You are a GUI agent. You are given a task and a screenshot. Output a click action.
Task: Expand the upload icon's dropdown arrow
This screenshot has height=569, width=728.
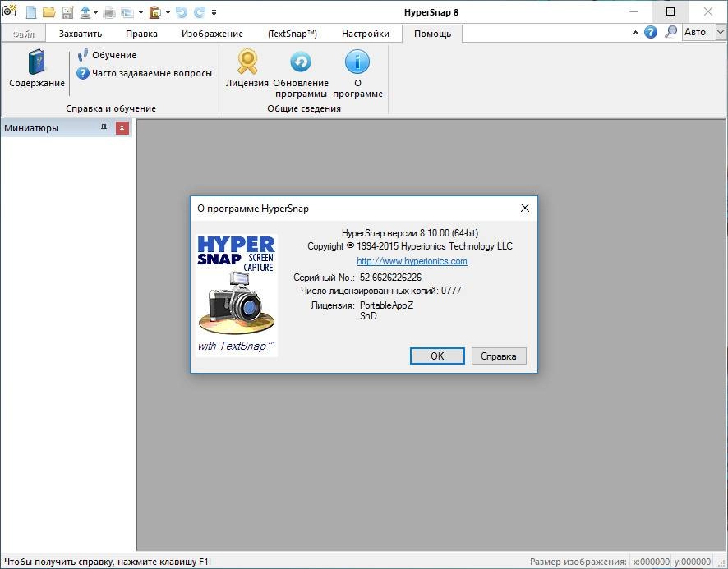point(95,12)
